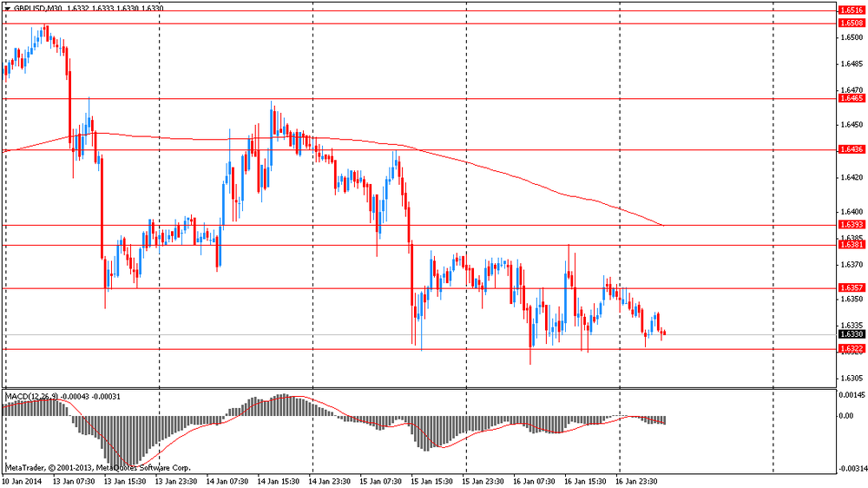
Task: Click the latest candlestick at chart's right end
Action: click(664, 333)
